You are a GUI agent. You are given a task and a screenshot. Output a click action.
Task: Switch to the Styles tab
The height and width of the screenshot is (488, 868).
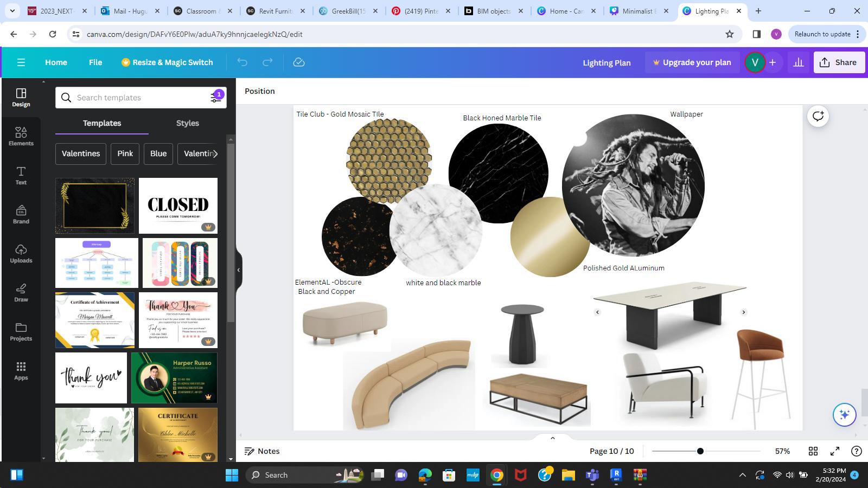[x=188, y=123]
